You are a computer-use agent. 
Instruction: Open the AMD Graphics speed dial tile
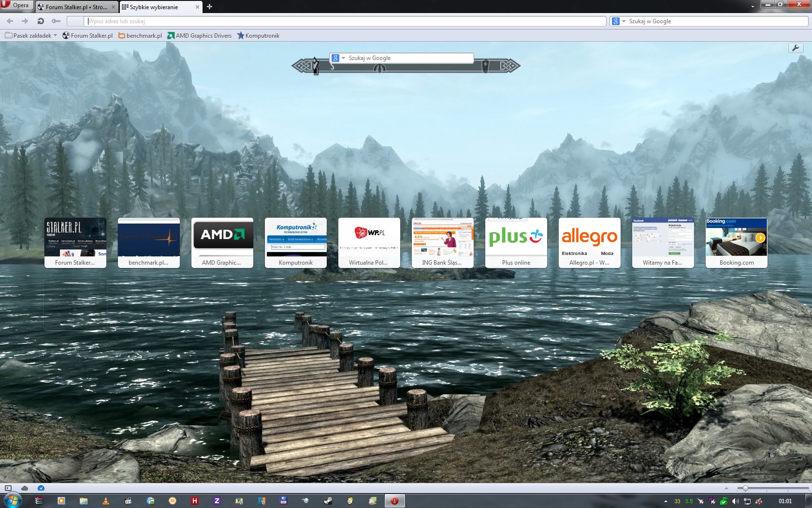(x=222, y=243)
